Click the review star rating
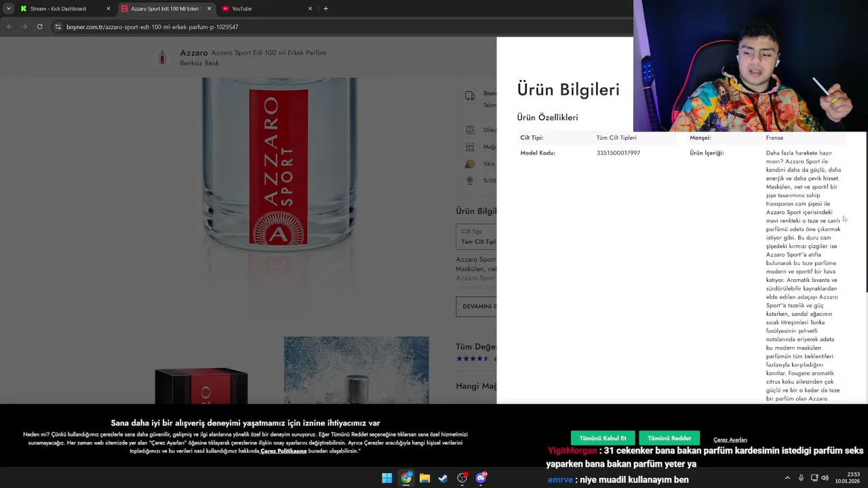This screenshot has width=868, height=488. click(473, 359)
